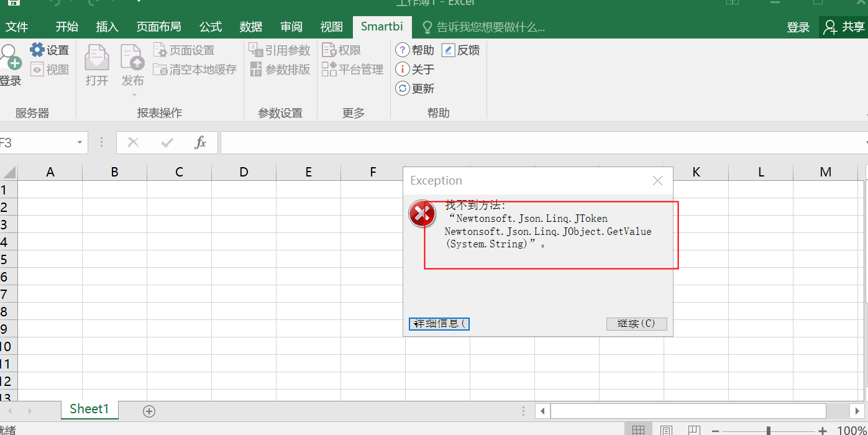Switch to the 插入 ribbon tab
The width and height of the screenshot is (868, 435).
pyautogui.click(x=107, y=27)
